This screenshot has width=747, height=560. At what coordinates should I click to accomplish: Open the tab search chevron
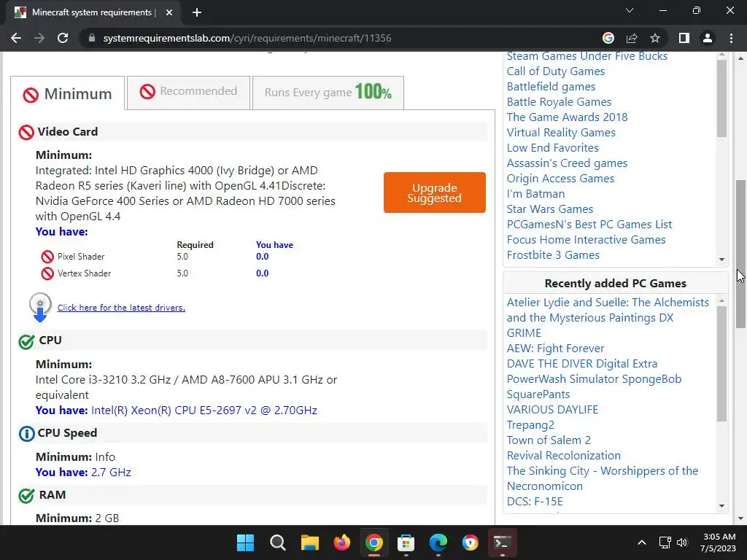(x=630, y=10)
